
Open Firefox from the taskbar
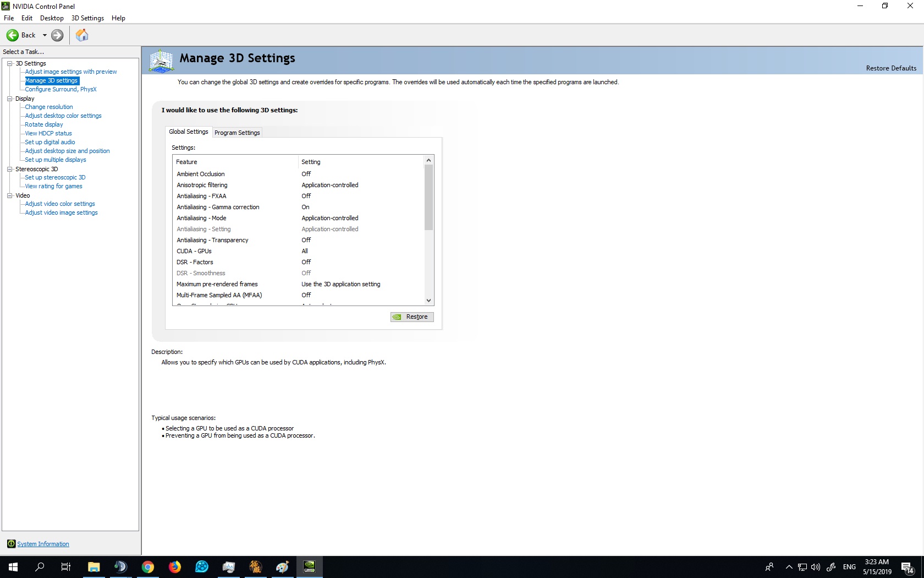pos(175,566)
